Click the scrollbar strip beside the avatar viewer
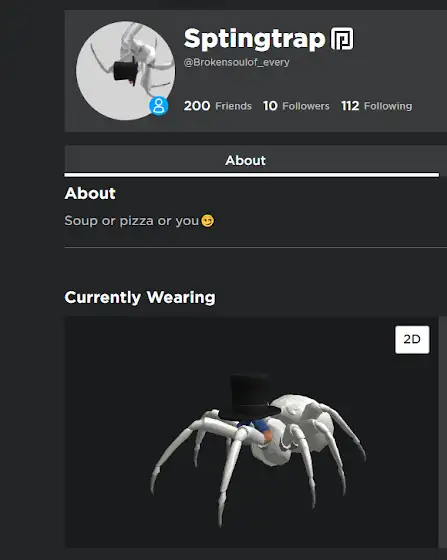 point(443,431)
